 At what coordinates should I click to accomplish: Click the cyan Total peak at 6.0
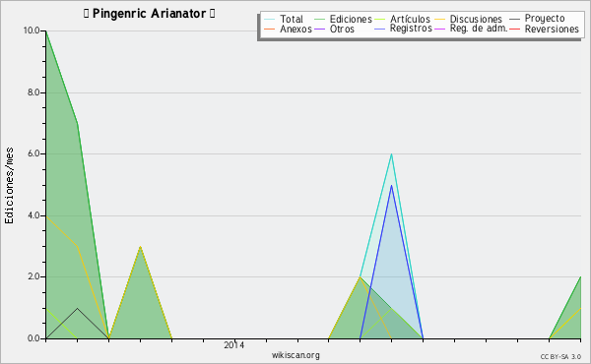(x=392, y=154)
